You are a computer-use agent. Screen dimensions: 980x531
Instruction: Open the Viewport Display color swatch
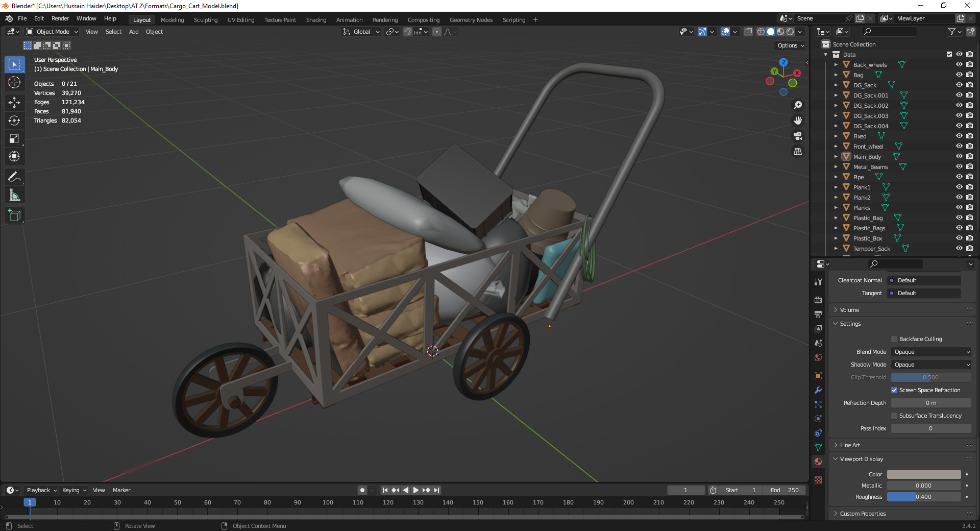[x=924, y=474]
